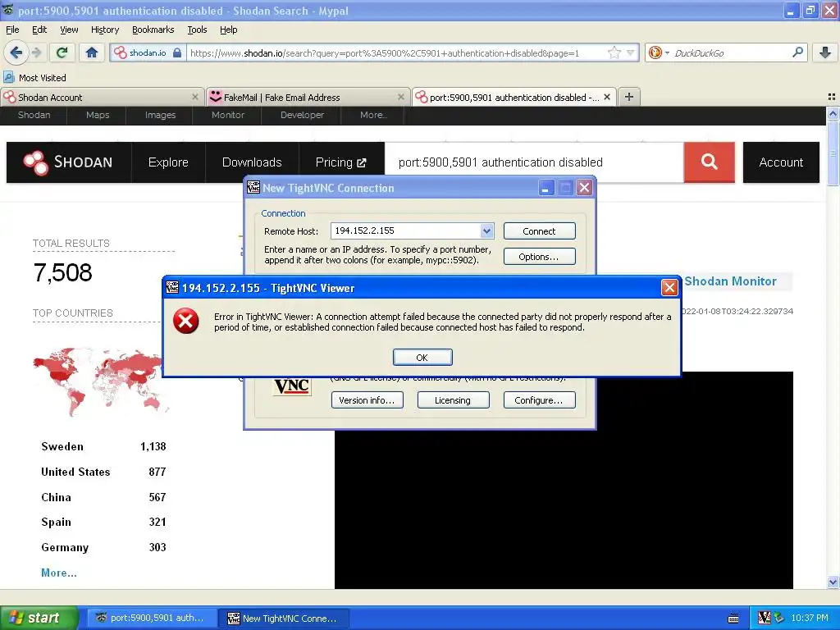840x630 pixels.
Task: Close the Shodan Account tab
Action: point(195,97)
